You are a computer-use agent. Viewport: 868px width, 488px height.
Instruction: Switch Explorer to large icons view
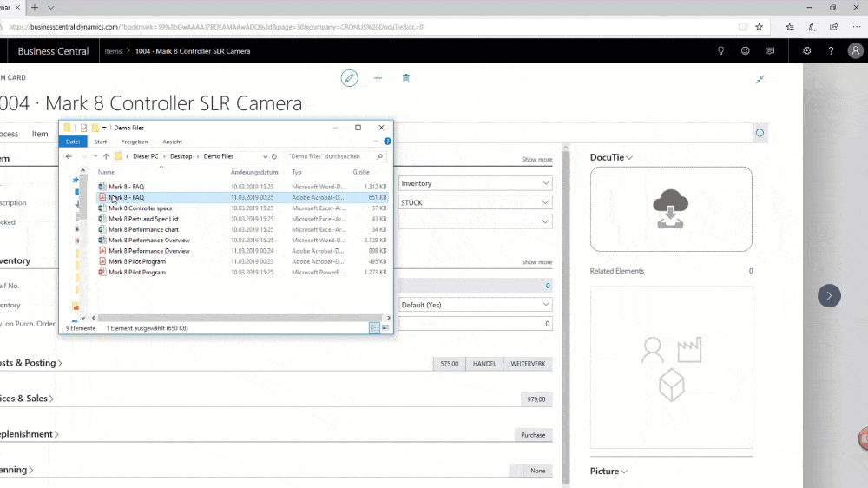385,328
